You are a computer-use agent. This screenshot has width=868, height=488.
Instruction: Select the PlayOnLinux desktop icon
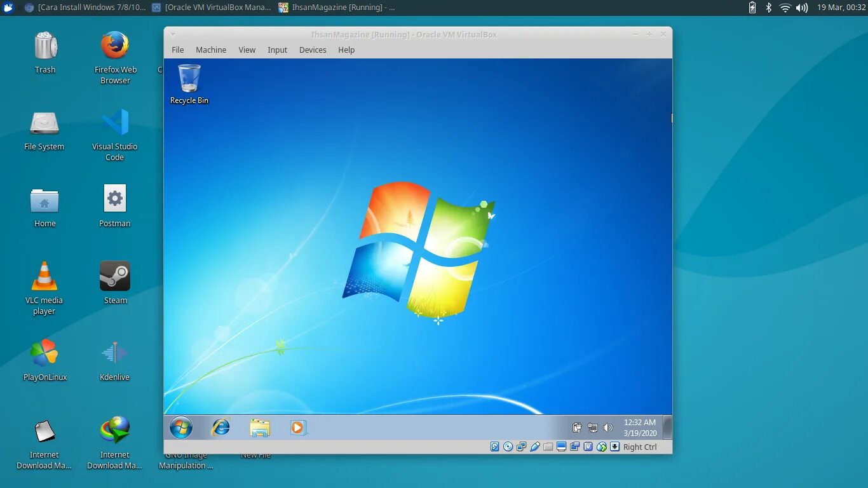tap(44, 360)
